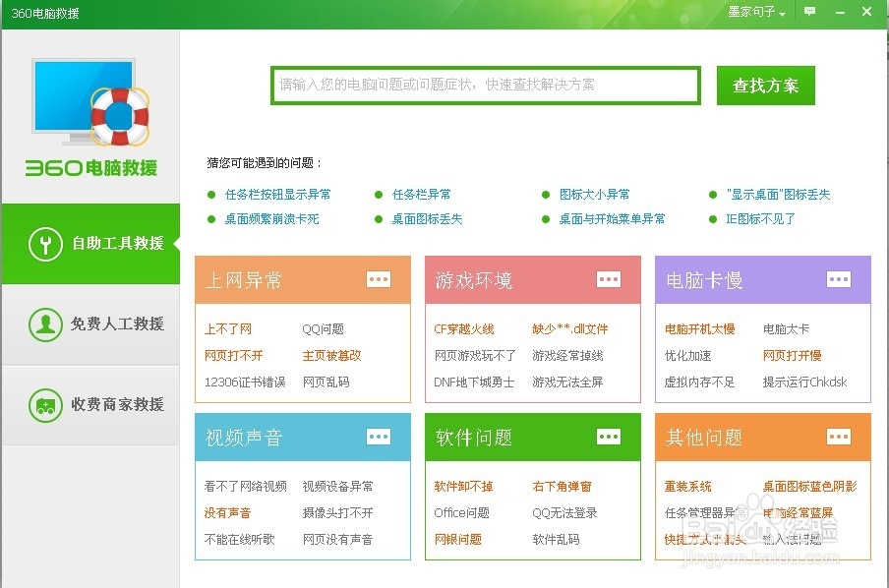889x588 pixels.
Task: Open 桌面频繁崩溃卡死 suggestion link
Action: tap(271, 219)
